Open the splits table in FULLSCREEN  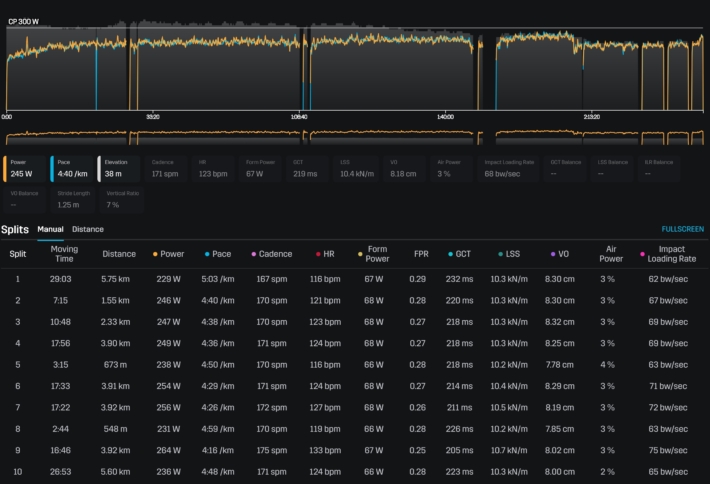pos(682,229)
